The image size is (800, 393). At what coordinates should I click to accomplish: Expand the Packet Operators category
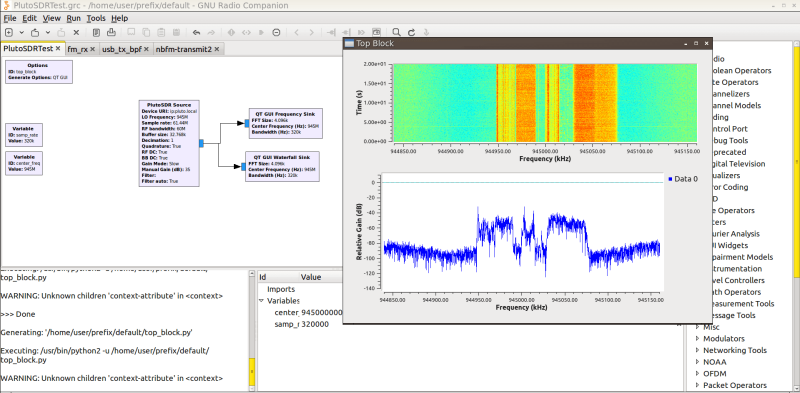(697, 385)
